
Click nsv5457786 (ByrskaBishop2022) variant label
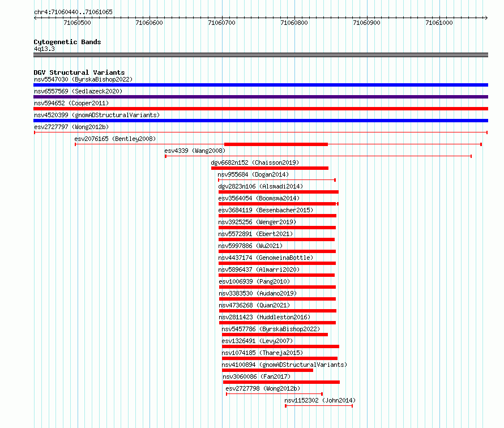click(x=271, y=329)
